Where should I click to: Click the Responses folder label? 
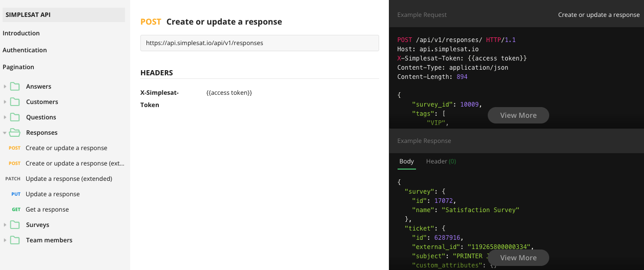(x=42, y=133)
